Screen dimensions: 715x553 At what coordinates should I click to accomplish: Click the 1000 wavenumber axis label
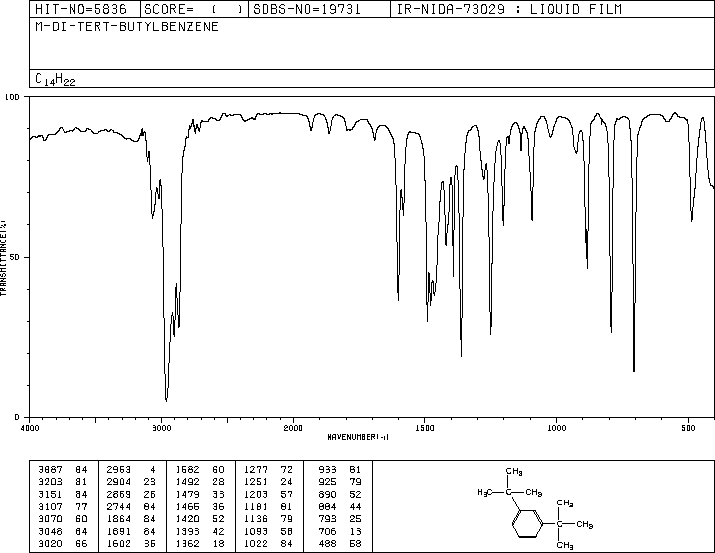(x=556, y=428)
